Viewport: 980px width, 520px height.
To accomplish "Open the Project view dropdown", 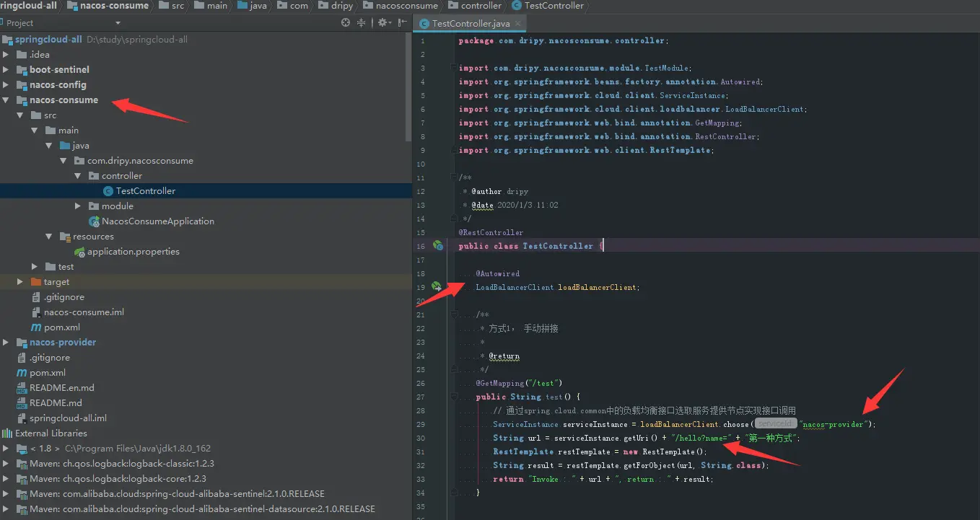I will [118, 23].
